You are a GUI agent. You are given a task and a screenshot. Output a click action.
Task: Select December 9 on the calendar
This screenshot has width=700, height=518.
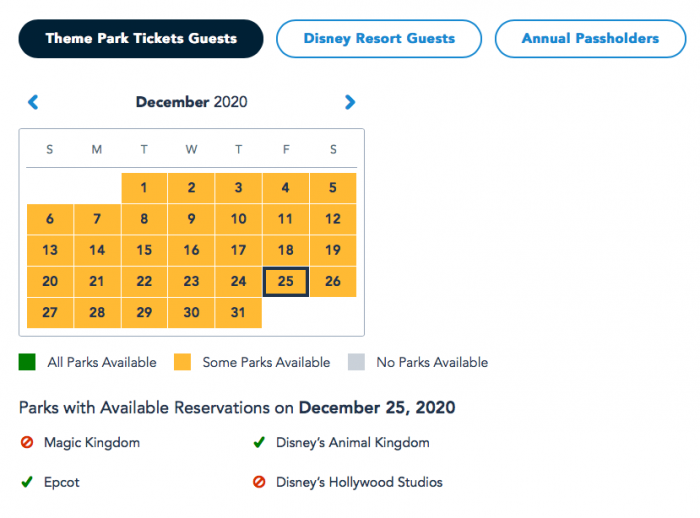191,219
